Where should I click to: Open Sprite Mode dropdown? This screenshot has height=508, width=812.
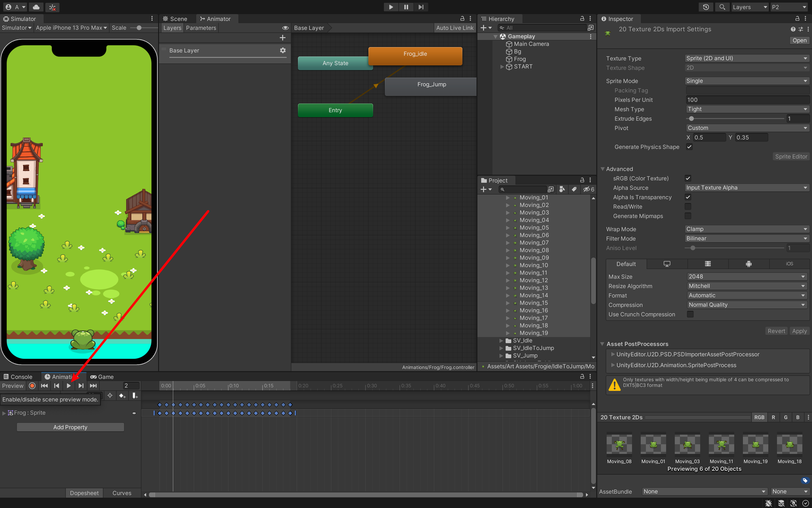coord(747,81)
